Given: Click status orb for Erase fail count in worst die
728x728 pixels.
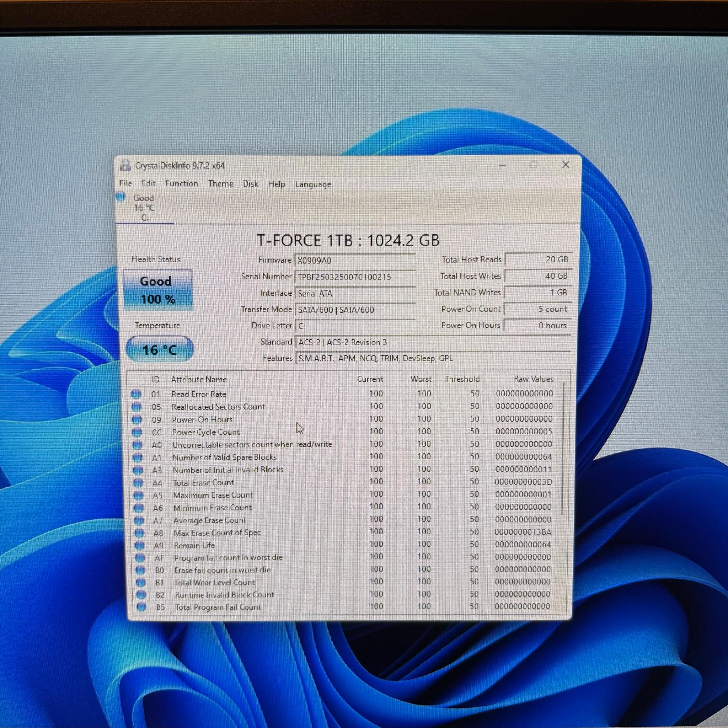Looking at the screenshot, I should click(140, 570).
